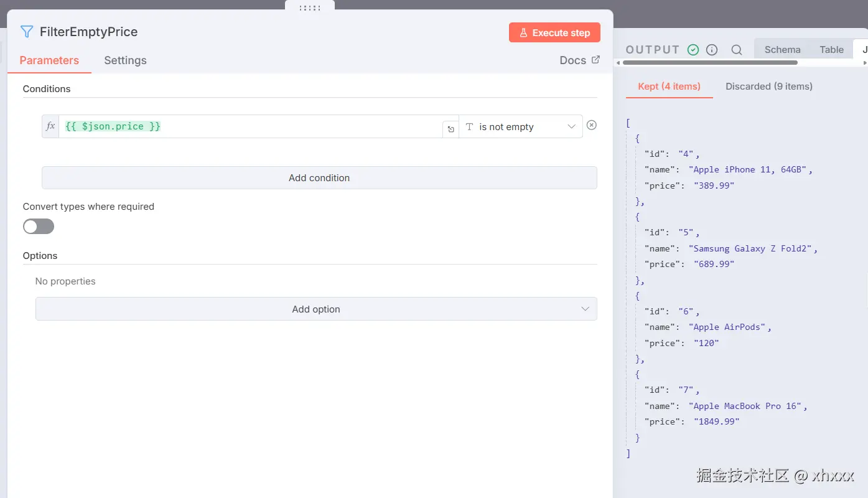Click the No properties text
The image size is (868, 498).
pos(65,281)
